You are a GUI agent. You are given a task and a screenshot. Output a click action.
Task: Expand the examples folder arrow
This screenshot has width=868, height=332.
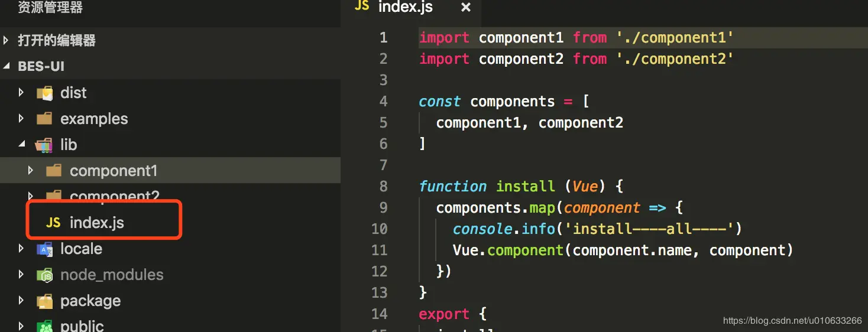[x=21, y=119]
